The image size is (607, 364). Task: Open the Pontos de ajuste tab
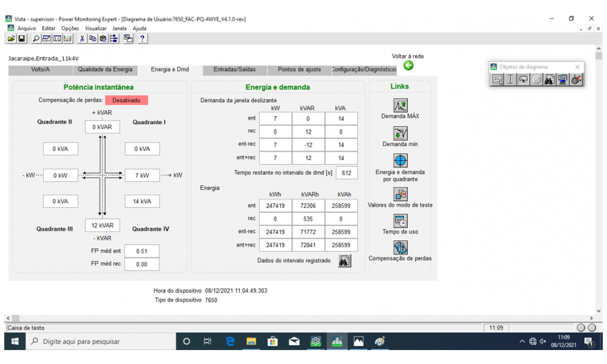(x=299, y=70)
